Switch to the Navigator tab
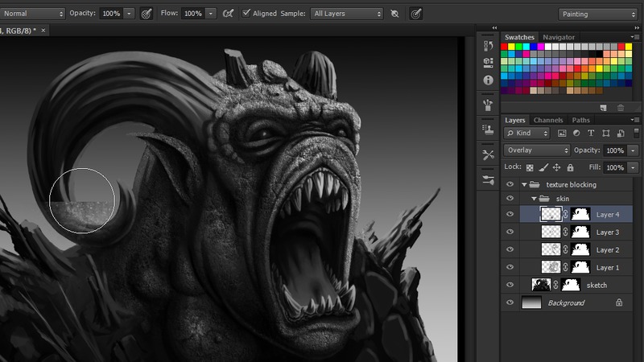The image size is (644, 362). tap(559, 37)
